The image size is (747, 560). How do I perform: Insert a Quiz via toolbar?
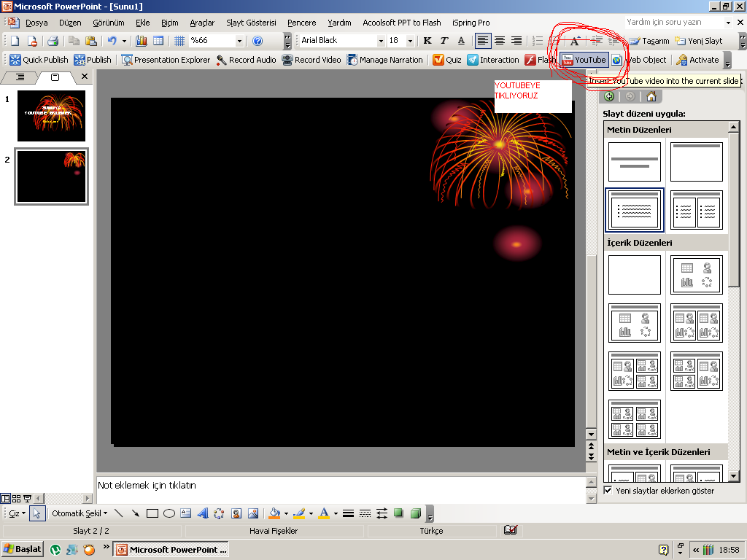point(447,60)
